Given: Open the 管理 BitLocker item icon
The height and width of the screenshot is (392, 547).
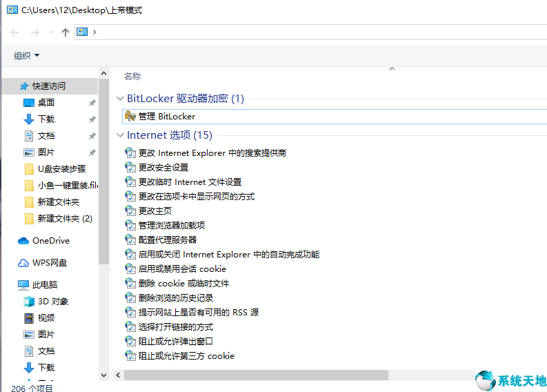Looking at the screenshot, I should point(130,116).
